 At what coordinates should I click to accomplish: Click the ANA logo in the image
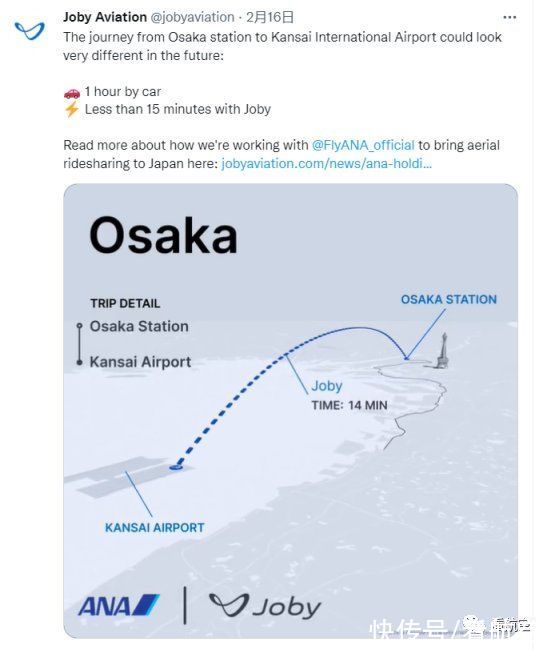119,605
